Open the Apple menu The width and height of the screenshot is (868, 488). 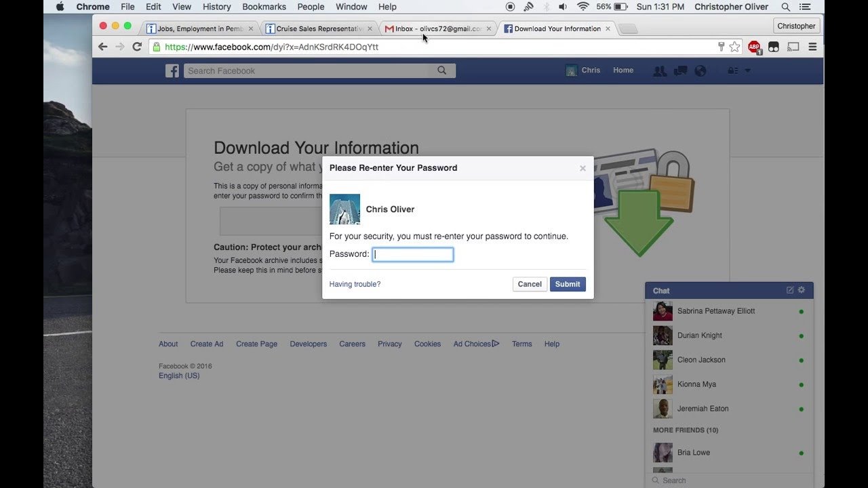[60, 7]
